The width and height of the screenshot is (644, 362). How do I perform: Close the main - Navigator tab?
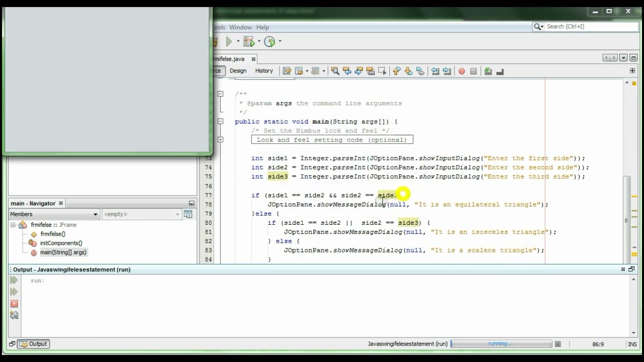[x=61, y=203]
